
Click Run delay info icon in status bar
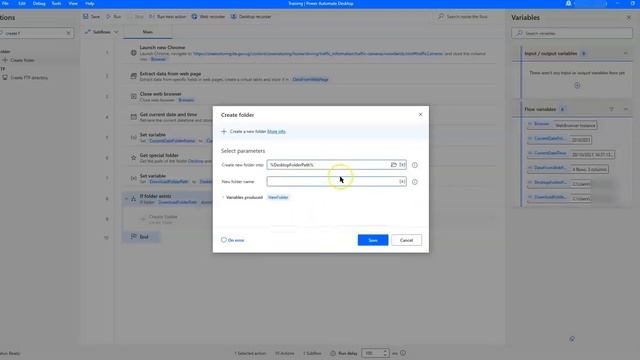pyautogui.click(x=403, y=353)
